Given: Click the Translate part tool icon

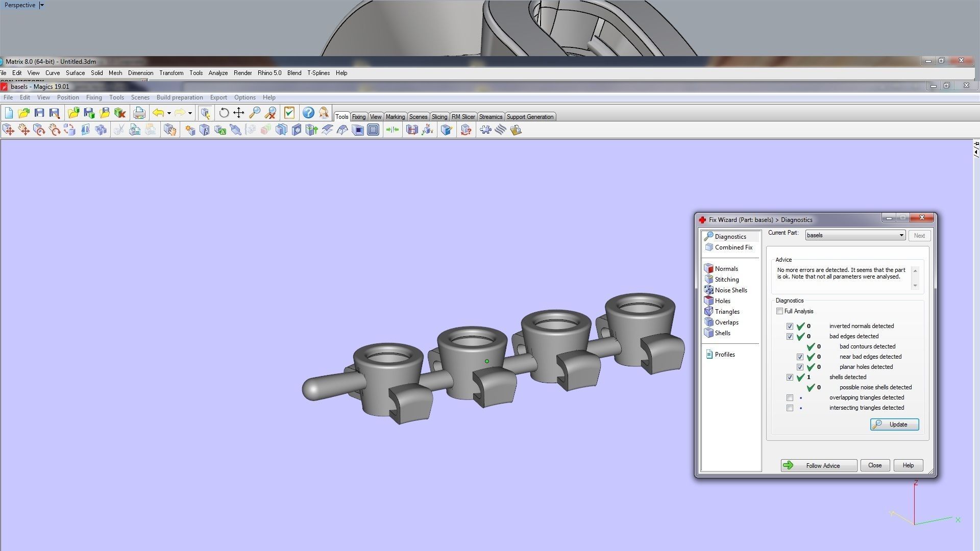Looking at the screenshot, I should 9,130.
